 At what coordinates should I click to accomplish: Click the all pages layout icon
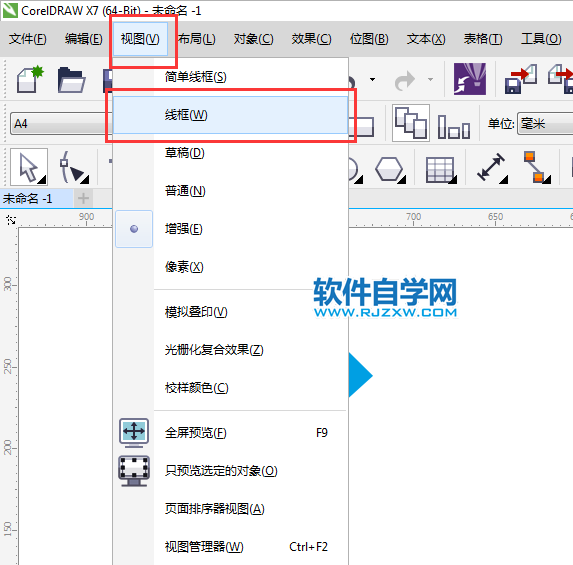tap(411, 122)
